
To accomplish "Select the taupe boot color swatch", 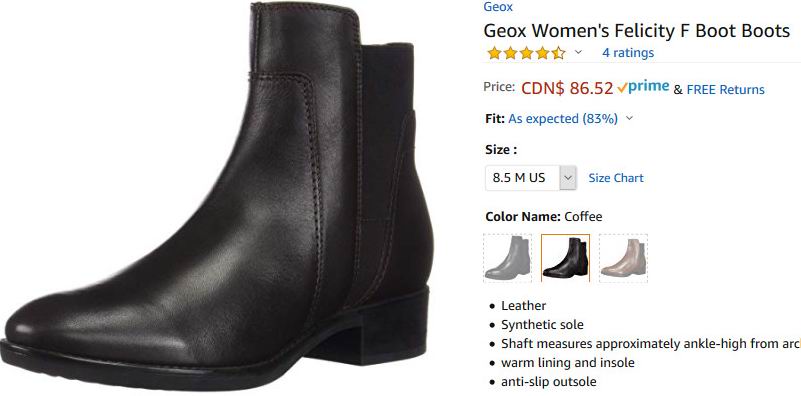I will (623, 258).
